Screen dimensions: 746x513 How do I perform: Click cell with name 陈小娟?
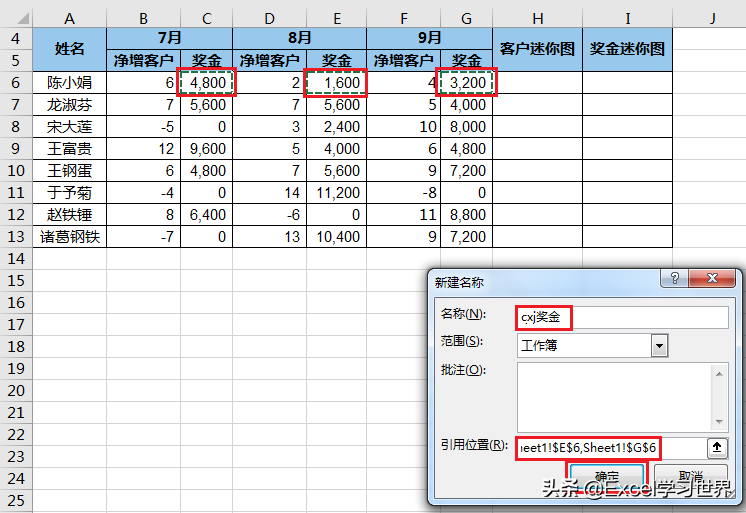(69, 83)
